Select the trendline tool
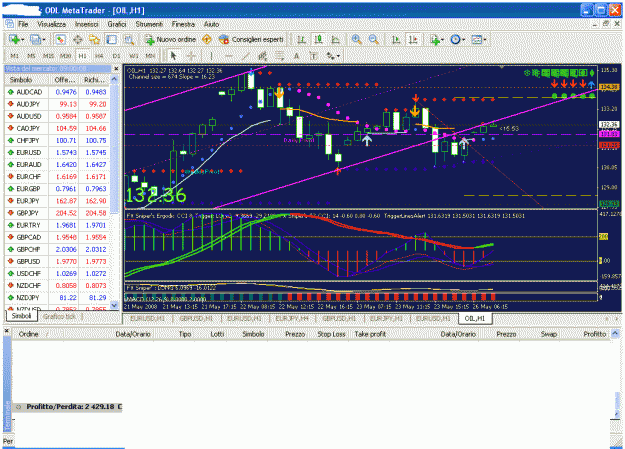The image size is (625, 449). pyautogui.click(x=246, y=56)
